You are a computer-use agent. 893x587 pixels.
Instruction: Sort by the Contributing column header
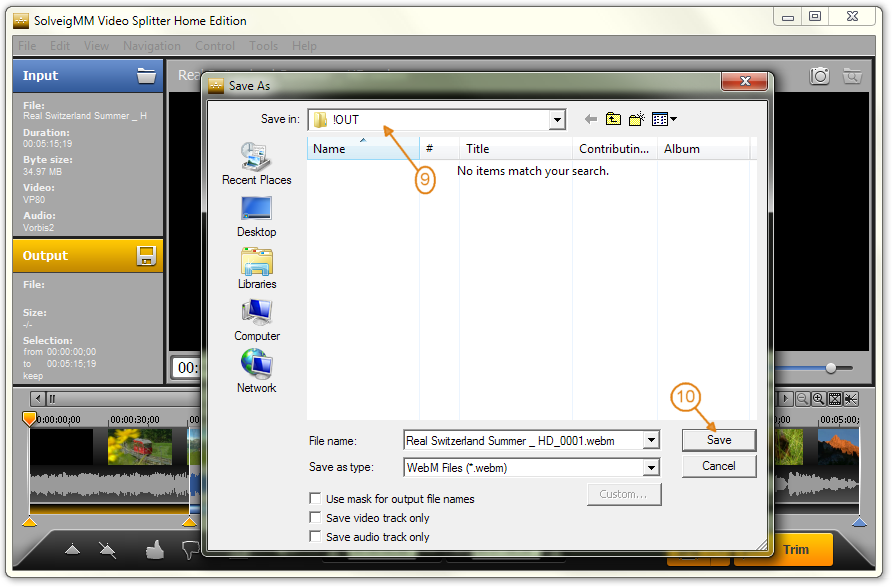[x=615, y=149]
